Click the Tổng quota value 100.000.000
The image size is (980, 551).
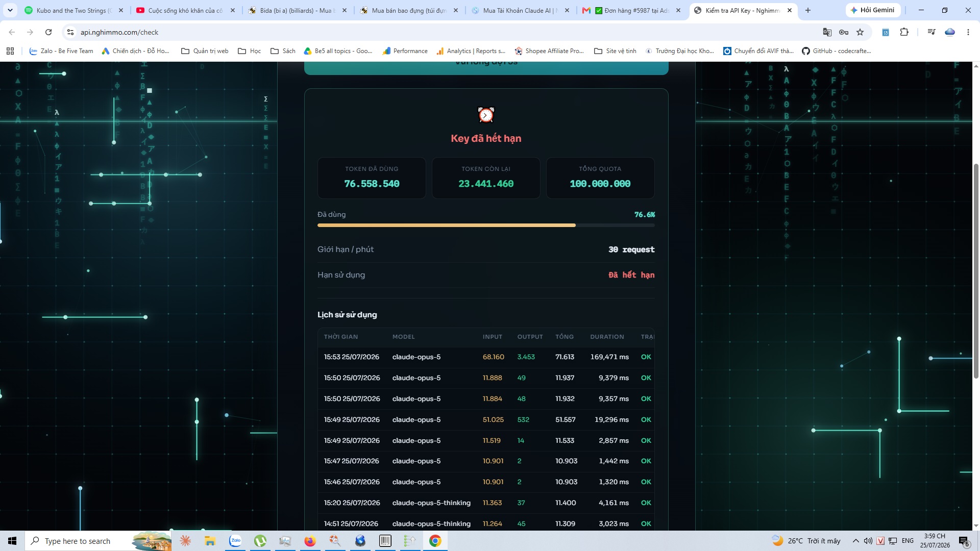pos(600,184)
